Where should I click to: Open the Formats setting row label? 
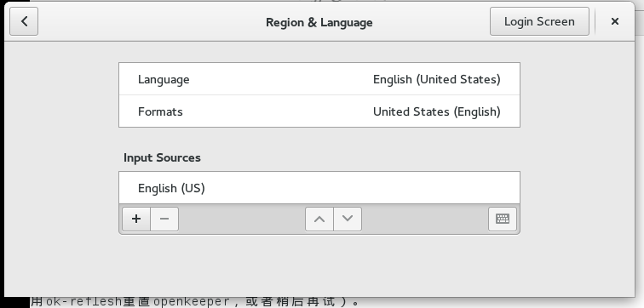[160, 111]
